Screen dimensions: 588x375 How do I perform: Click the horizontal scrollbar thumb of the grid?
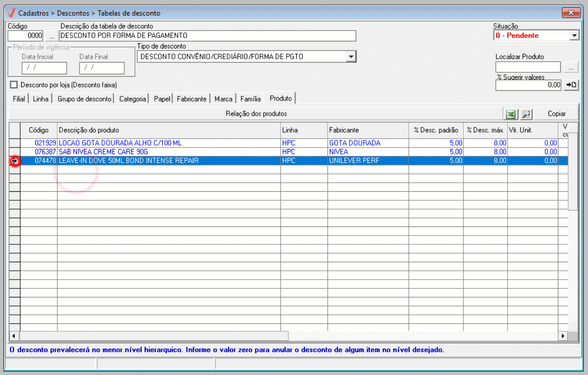154,336
